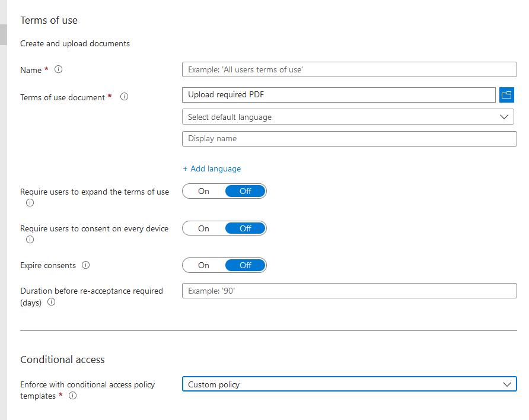529x420 pixels.
Task: Select Off for Expire consents
Action: [246, 265]
